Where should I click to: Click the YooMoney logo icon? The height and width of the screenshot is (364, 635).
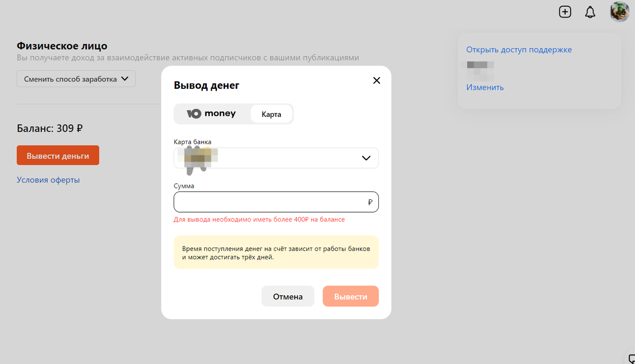[x=194, y=114]
